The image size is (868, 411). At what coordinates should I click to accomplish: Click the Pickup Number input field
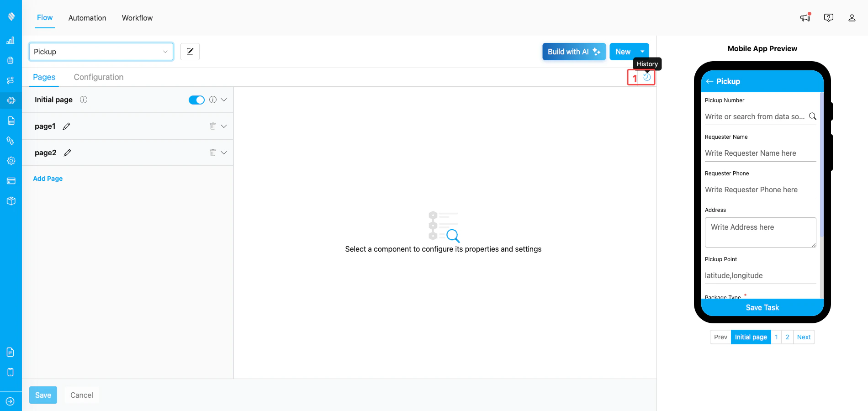pyautogui.click(x=760, y=116)
